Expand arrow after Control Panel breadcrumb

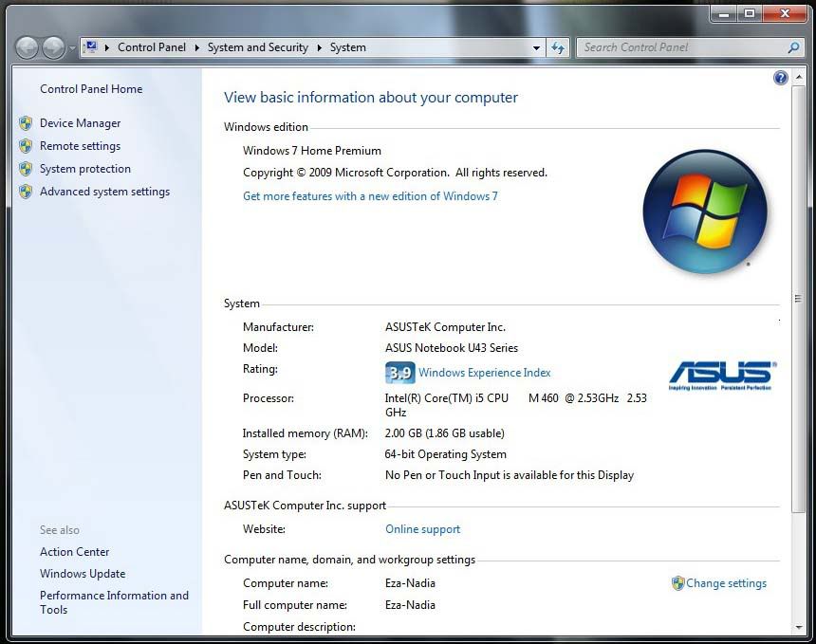pyautogui.click(x=196, y=47)
